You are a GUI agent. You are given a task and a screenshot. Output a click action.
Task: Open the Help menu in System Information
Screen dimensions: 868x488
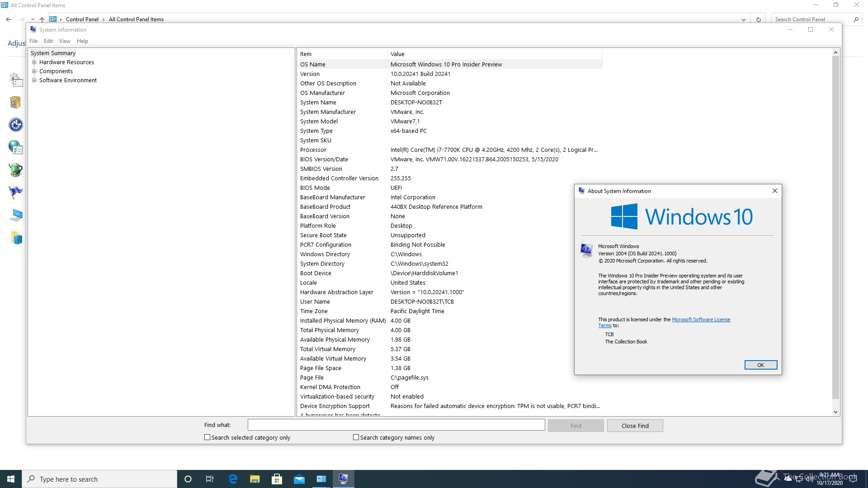(82, 41)
